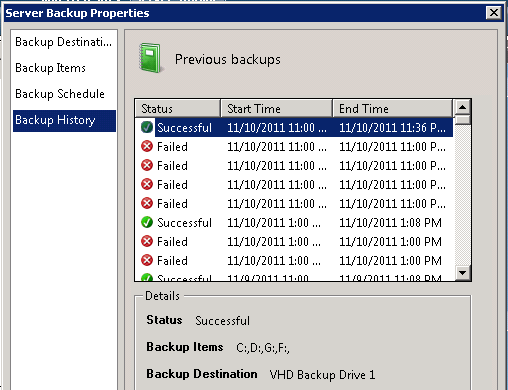Click the red failed icon on the last Failed row

tap(147, 260)
